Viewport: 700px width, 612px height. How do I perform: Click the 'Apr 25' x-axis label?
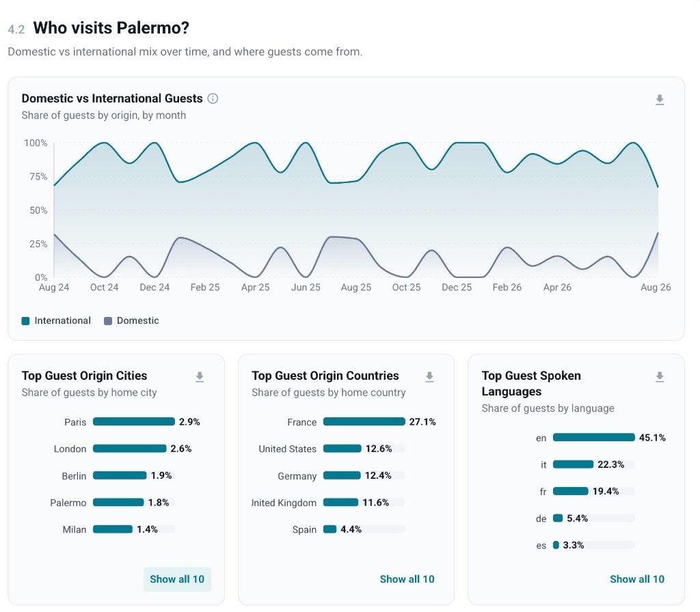[x=256, y=288]
